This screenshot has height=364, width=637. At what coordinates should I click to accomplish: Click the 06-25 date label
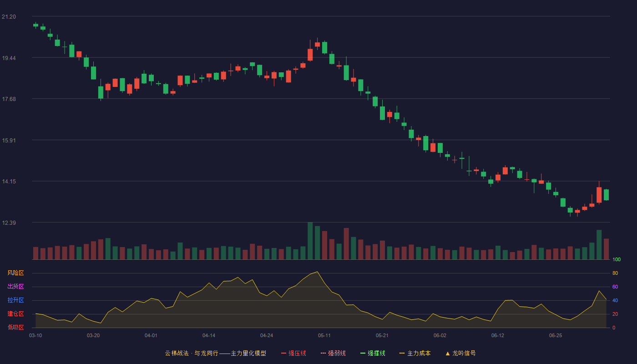tap(556, 335)
